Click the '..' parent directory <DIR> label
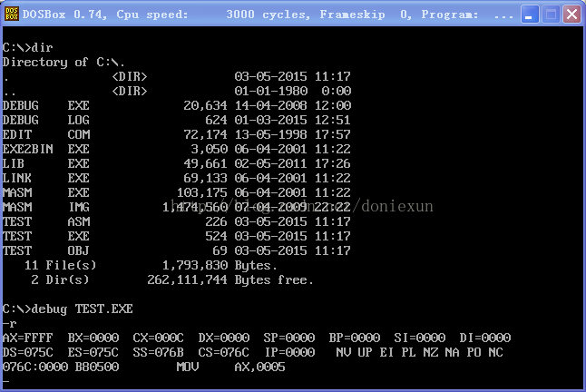586x392 pixels. click(130, 91)
